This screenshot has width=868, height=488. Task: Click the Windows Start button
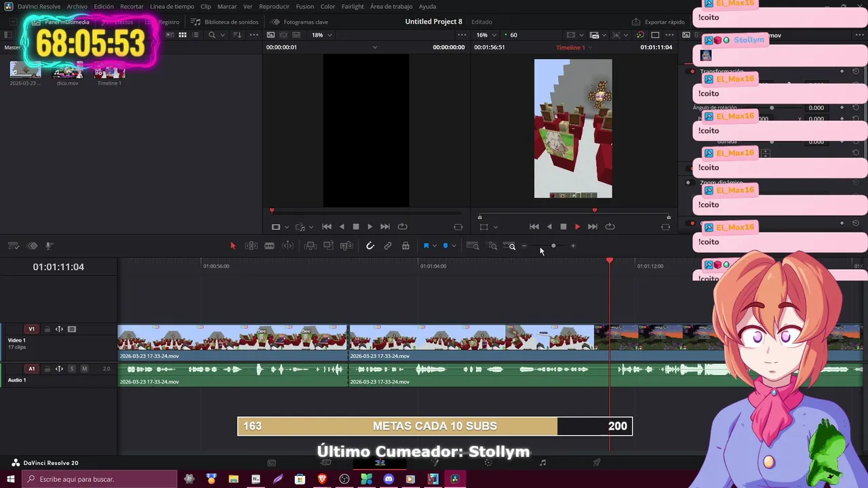pyautogui.click(x=10, y=479)
